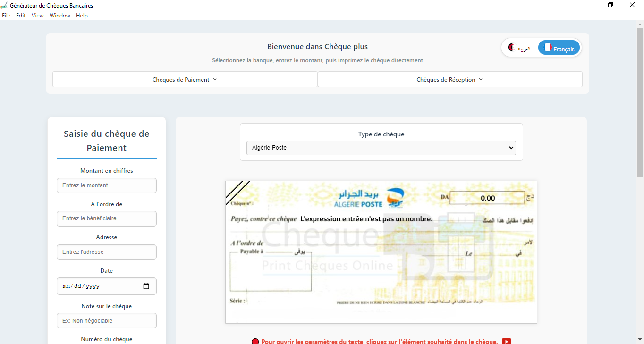
Task: Expand Chèques de Paiement dropdown
Action: 185,80
